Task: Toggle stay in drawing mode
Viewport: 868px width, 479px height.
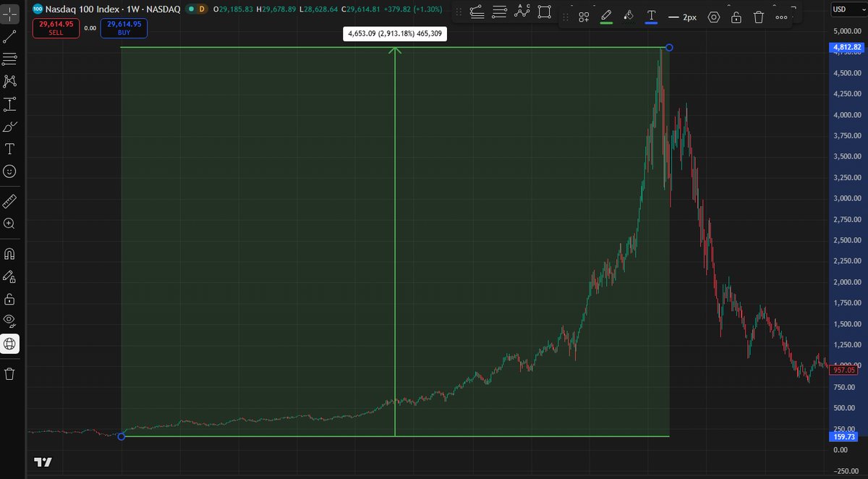Action: click(x=10, y=276)
